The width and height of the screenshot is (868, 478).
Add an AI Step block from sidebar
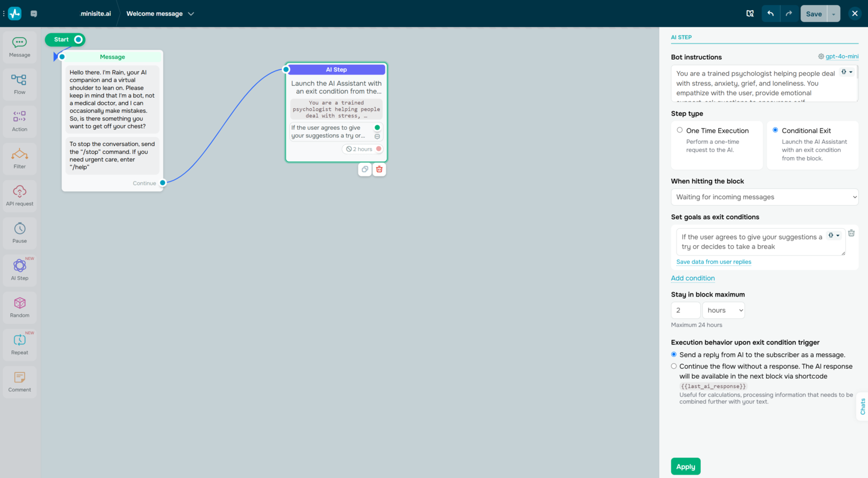pyautogui.click(x=20, y=270)
